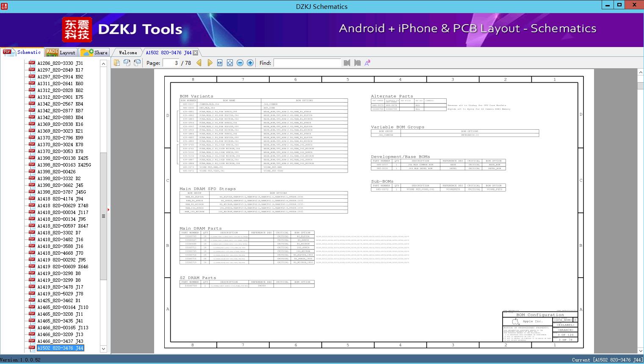
Task: Switch to the Schematic tab
Action: click(22, 52)
